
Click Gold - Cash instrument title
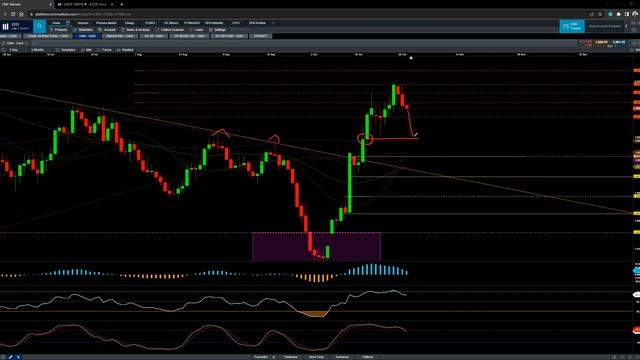point(15,43)
